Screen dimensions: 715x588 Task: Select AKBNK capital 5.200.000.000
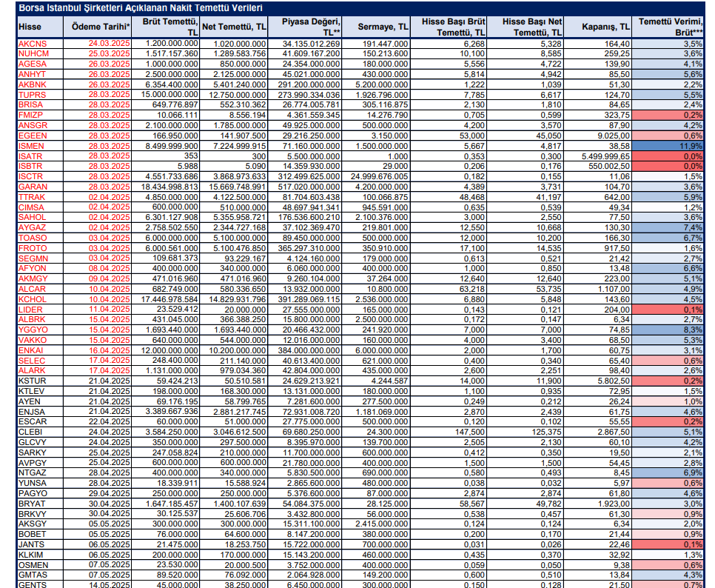coord(382,84)
